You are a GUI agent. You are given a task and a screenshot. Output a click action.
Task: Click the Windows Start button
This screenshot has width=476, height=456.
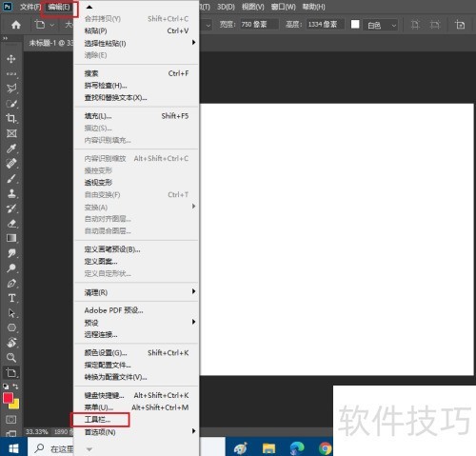pyautogui.click(x=13, y=448)
